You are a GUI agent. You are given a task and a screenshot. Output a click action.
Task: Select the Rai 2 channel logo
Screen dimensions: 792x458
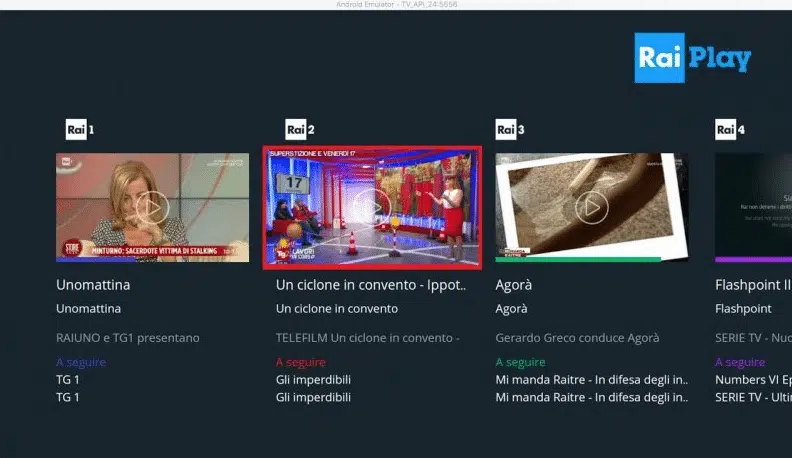[300, 130]
